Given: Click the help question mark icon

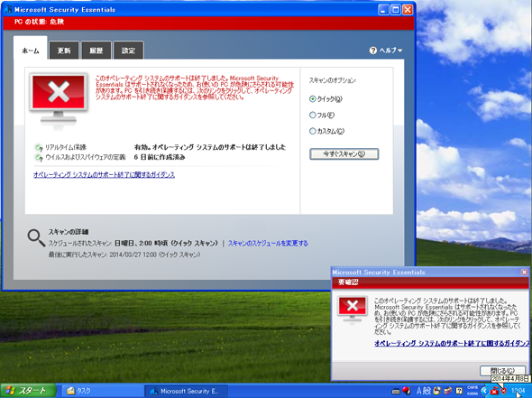Looking at the screenshot, I should coord(373,51).
